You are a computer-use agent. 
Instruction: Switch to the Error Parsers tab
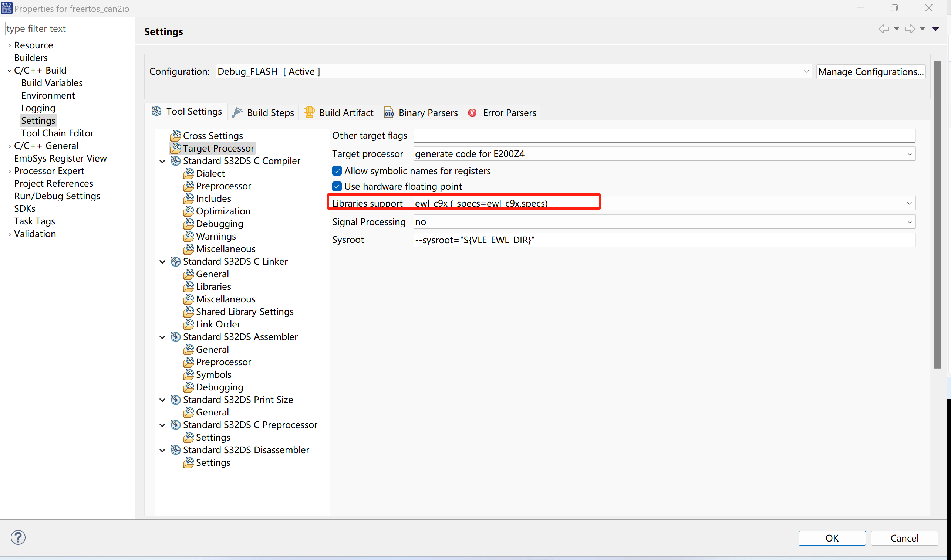[502, 113]
